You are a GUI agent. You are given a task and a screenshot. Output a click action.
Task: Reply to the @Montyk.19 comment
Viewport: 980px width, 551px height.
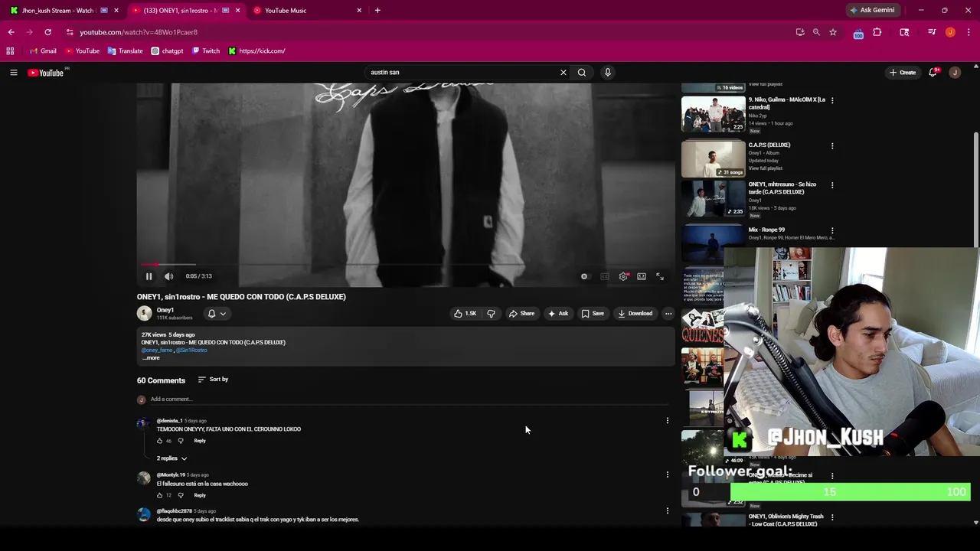(200, 495)
